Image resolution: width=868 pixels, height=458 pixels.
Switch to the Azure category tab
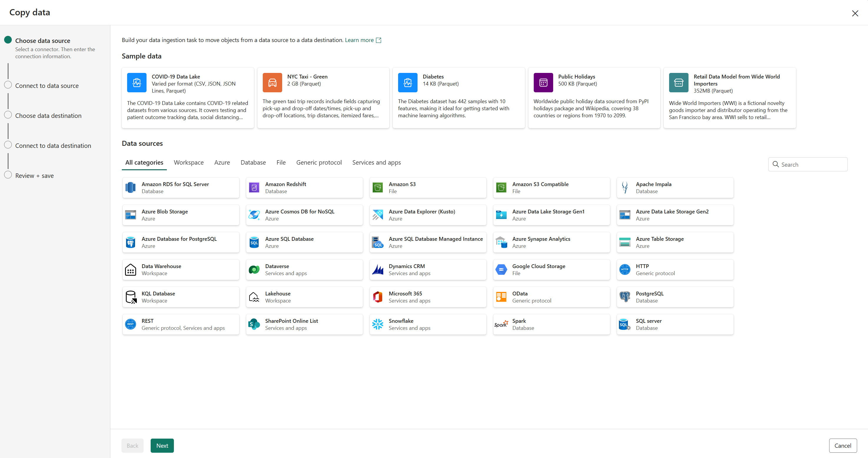[222, 162]
